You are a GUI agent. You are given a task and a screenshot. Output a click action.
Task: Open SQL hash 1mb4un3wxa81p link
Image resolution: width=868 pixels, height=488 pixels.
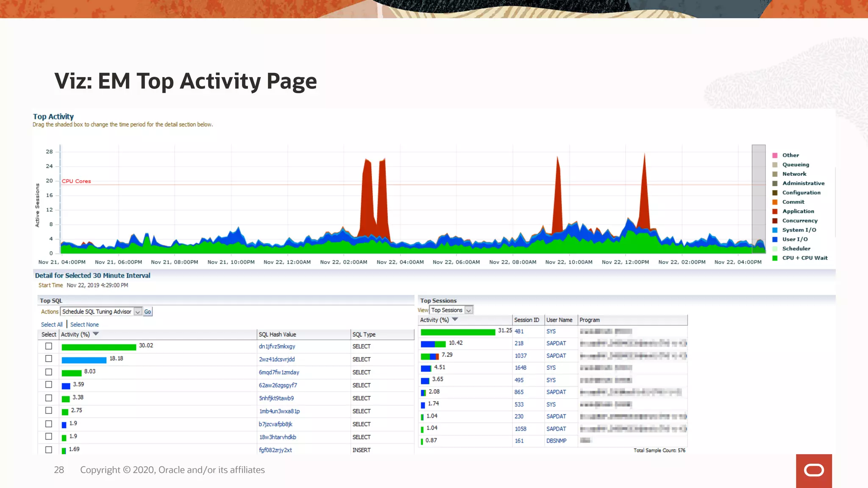click(279, 411)
